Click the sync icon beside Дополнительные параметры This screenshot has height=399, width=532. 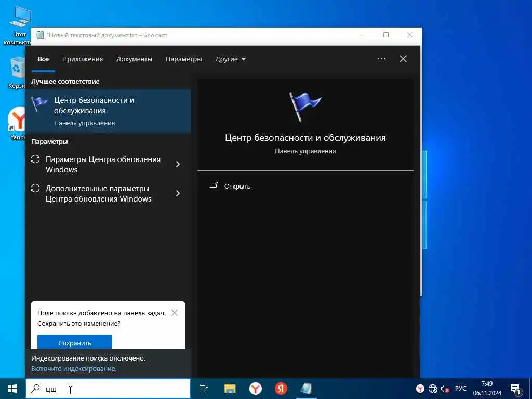click(x=36, y=188)
